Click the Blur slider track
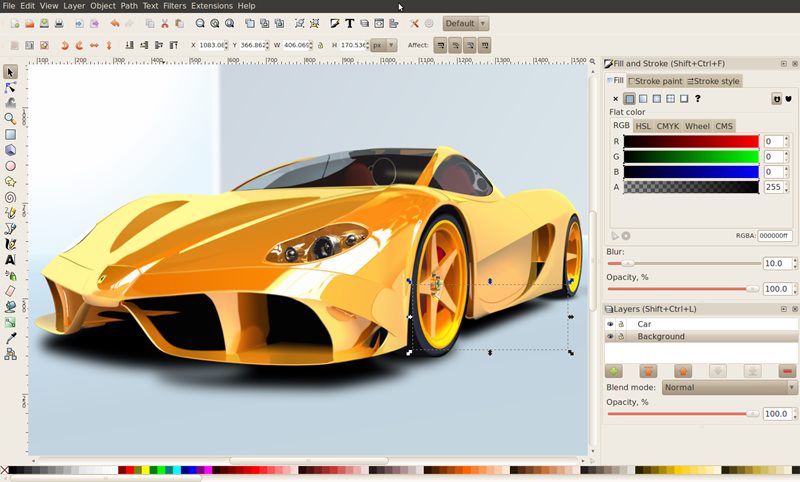 [684, 264]
